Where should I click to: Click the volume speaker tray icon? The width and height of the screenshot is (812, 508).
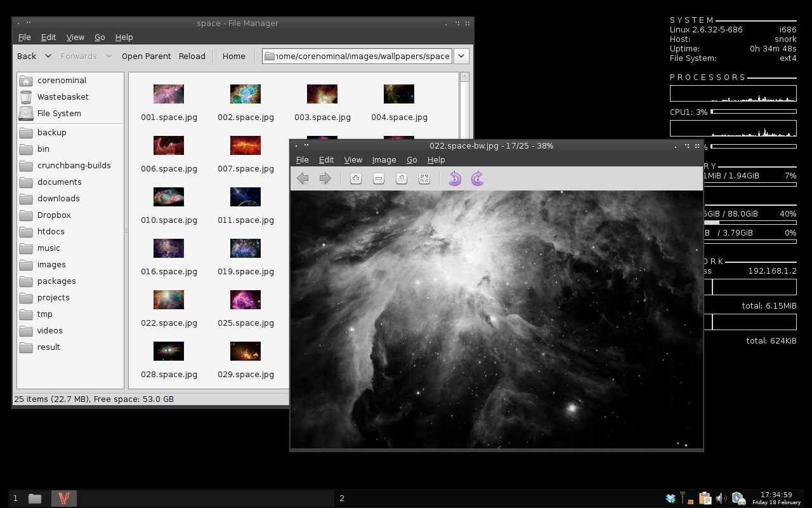pos(721,498)
